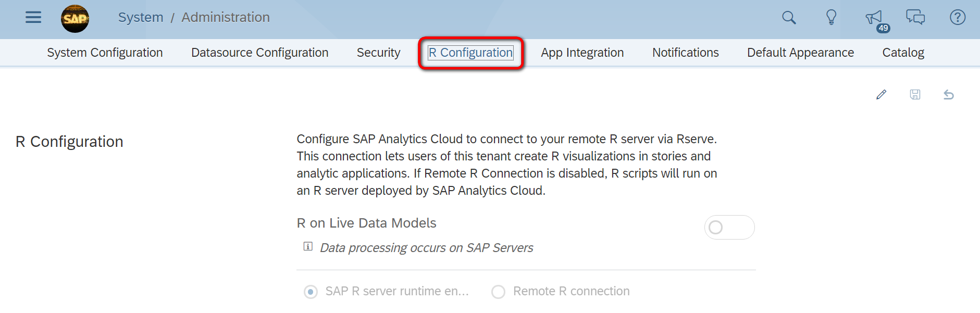
Task: Select SAP R server runtime environment radio
Action: 311,292
